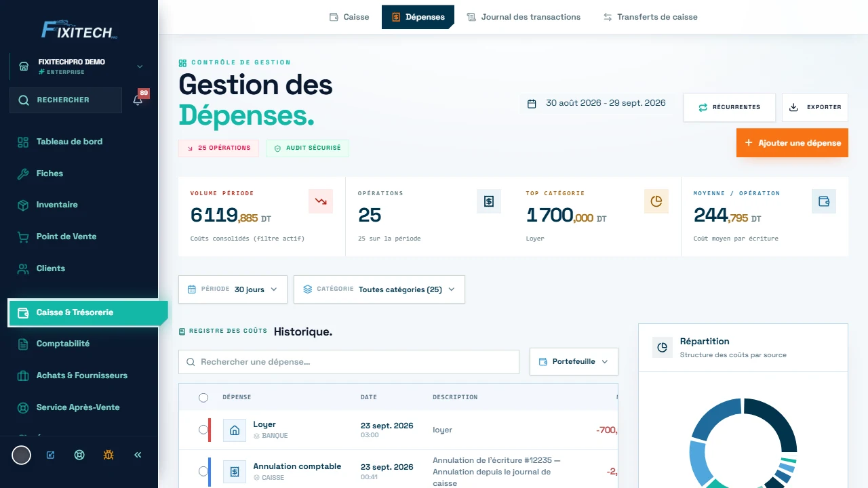
Task: Click the wallet icon on Moyenne / Opération card
Action: click(x=824, y=201)
